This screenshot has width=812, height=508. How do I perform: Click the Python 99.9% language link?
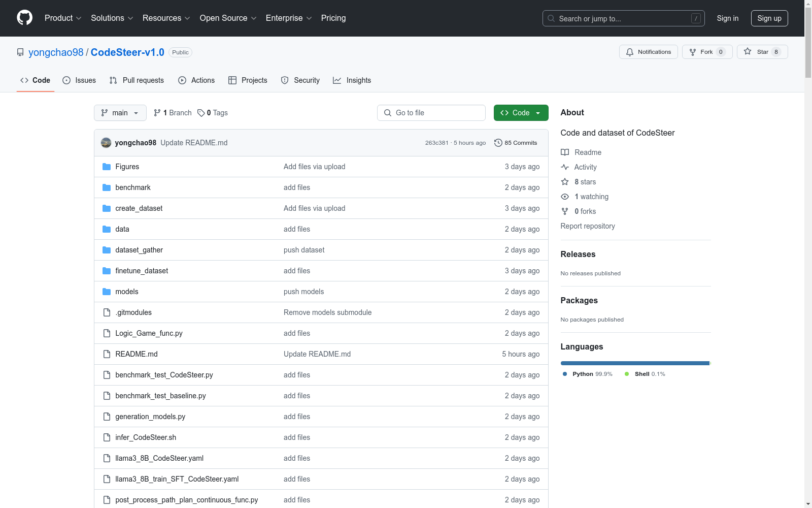click(587, 374)
